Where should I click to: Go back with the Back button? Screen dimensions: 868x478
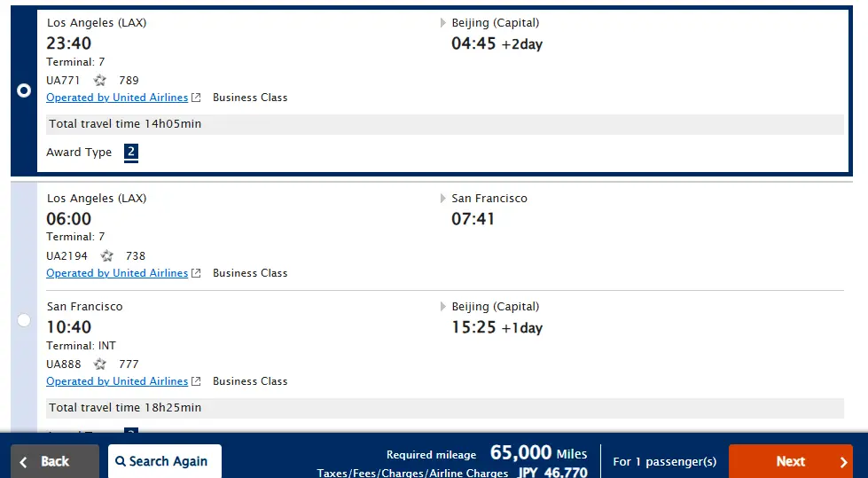(x=55, y=461)
